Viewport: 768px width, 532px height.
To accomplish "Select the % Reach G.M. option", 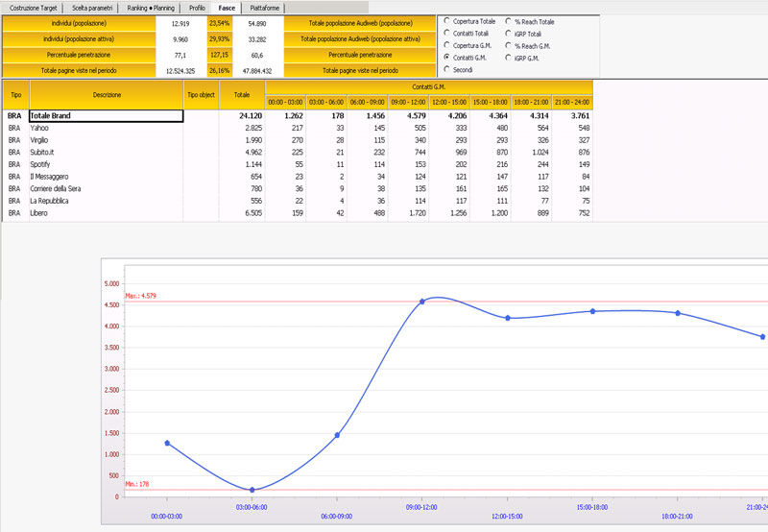I will point(509,45).
